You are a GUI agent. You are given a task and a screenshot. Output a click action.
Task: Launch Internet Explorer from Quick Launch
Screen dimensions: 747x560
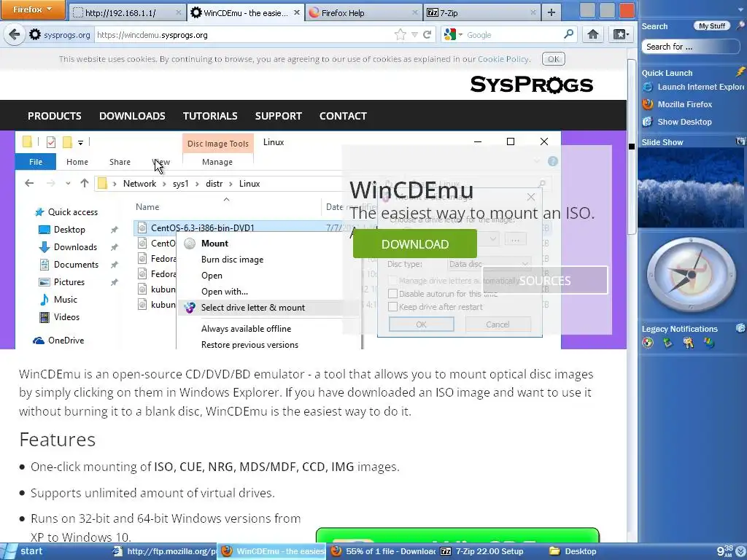[693, 87]
